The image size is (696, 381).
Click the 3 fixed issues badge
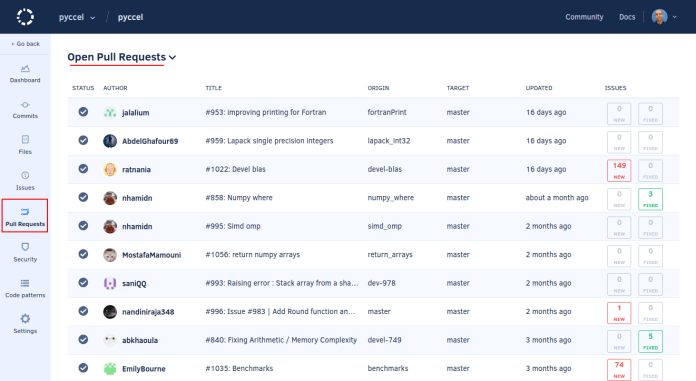click(650, 199)
